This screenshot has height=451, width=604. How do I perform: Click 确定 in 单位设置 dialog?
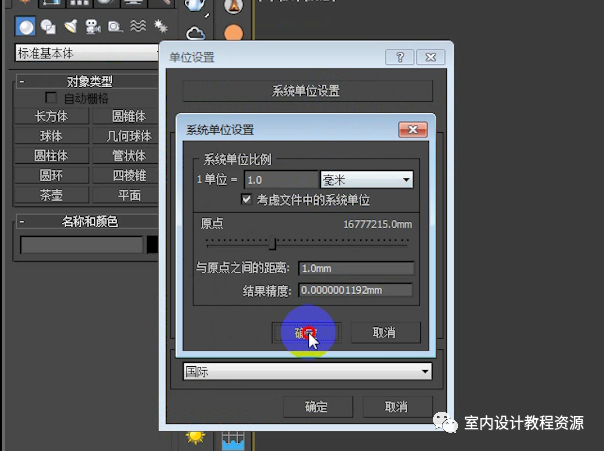coord(318,407)
